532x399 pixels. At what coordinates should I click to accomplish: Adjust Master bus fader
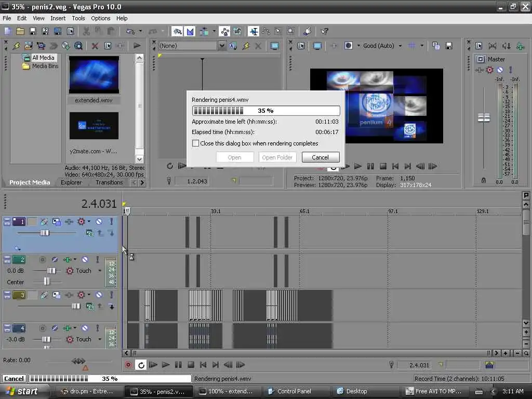click(484, 118)
